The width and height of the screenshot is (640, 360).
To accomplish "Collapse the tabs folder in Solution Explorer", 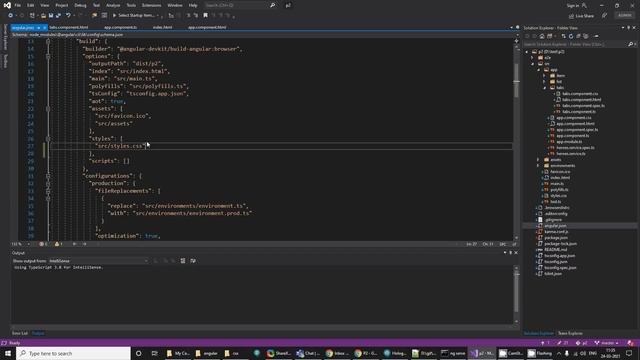I will (545, 88).
